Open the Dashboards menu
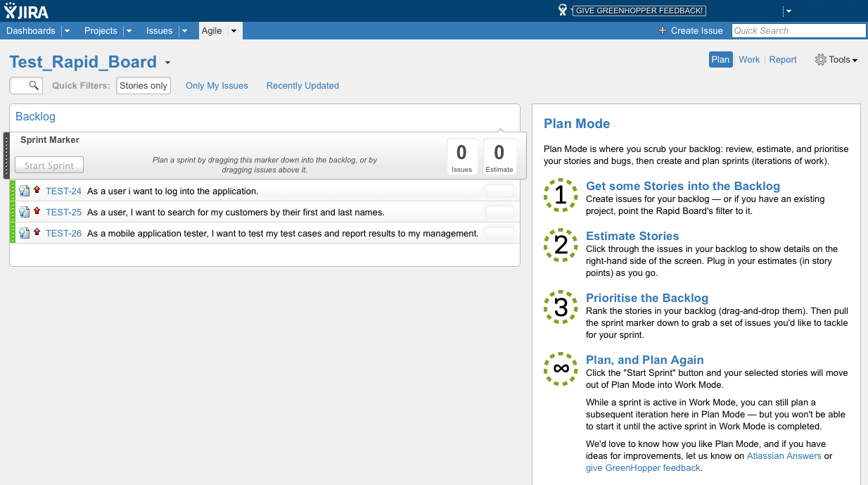This screenshot has height=485, width=868. pyautogui.click(x=31, y=30)
